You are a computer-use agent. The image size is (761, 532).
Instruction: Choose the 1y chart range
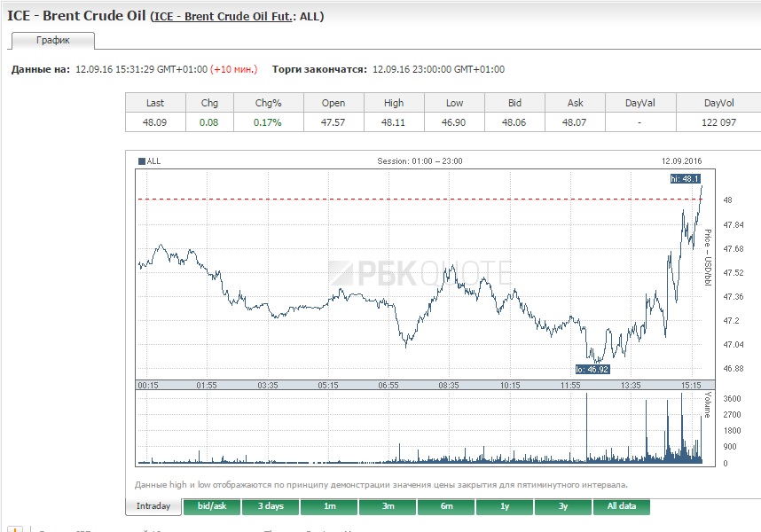(x=505, y=506)
